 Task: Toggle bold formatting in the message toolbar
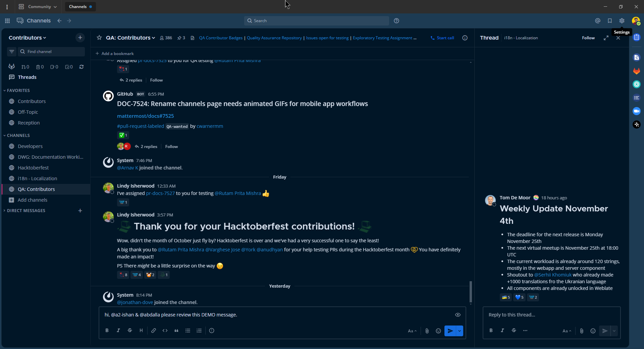tap(107, 331)
